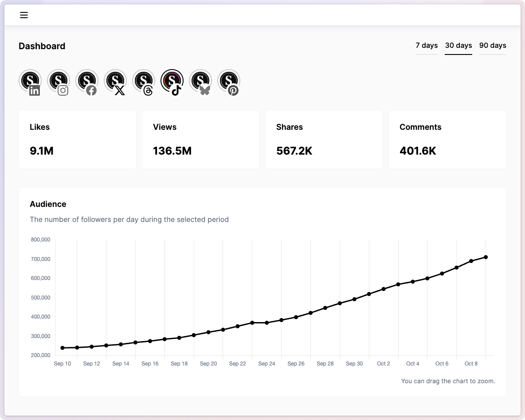Click the Views stat card
The image size is (525, 420).
(201, 140)
